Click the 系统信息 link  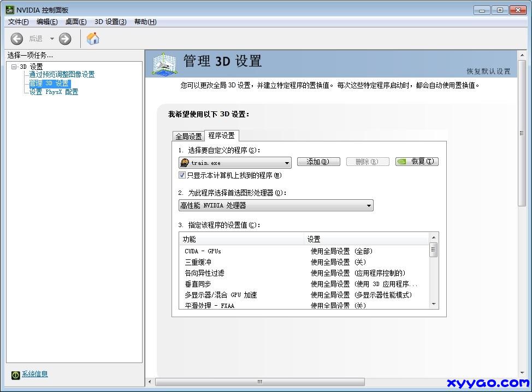(35, 374)
